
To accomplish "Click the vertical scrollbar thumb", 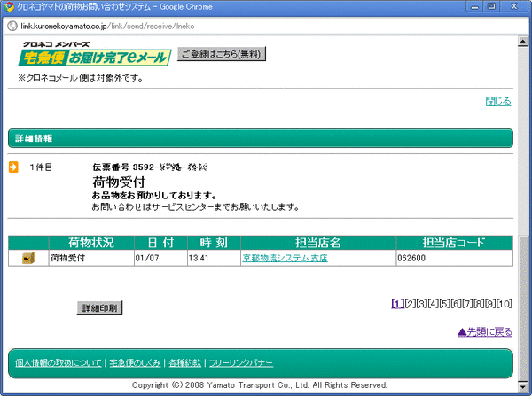I will coord(523,308).
